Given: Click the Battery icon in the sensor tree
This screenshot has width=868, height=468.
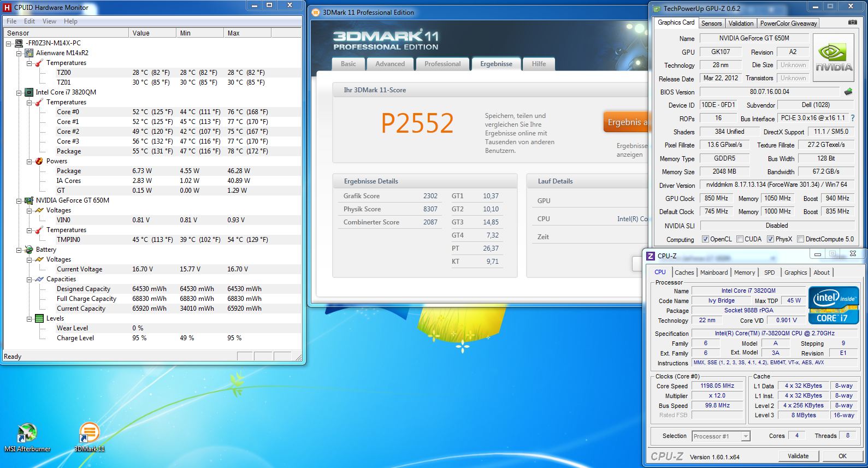Looking at the screenshot, I should pyautogui.click(x=29, y=250).
